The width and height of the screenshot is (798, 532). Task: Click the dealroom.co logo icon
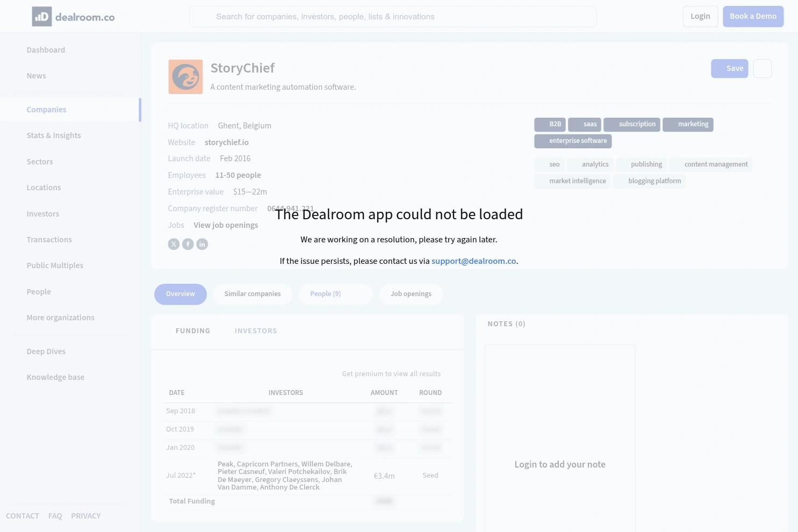click(42, 17)
